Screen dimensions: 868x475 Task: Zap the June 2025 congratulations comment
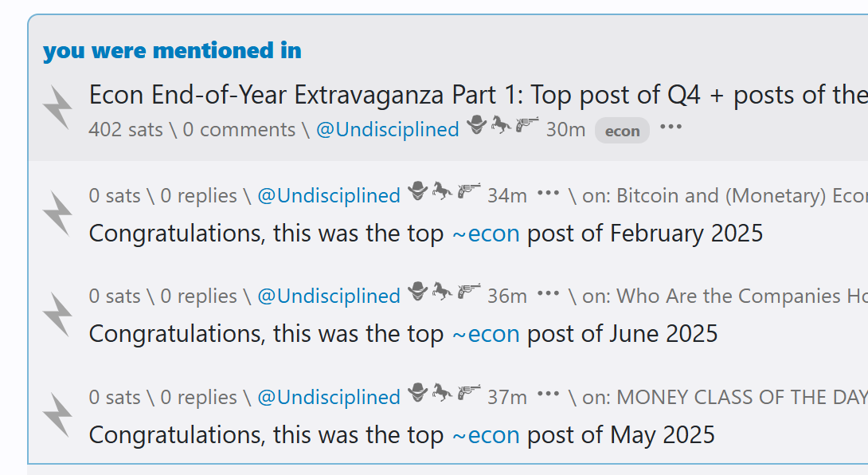click(x=57, y=314)
